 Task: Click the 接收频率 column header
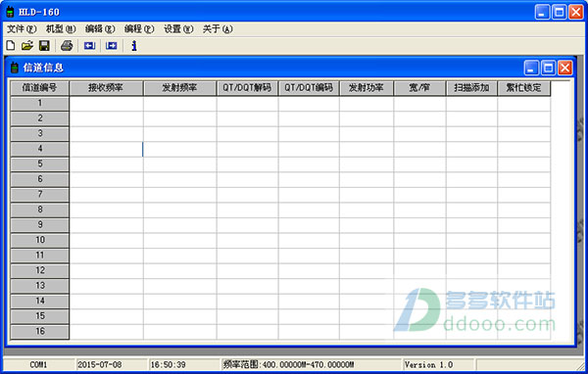(x=106, y=88)
